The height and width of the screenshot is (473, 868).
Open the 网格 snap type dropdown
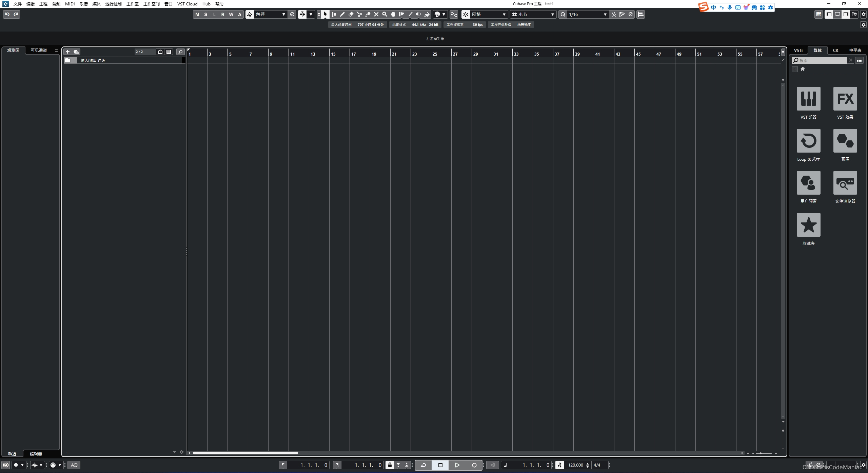pyautogui.click(x=488, y=14)
